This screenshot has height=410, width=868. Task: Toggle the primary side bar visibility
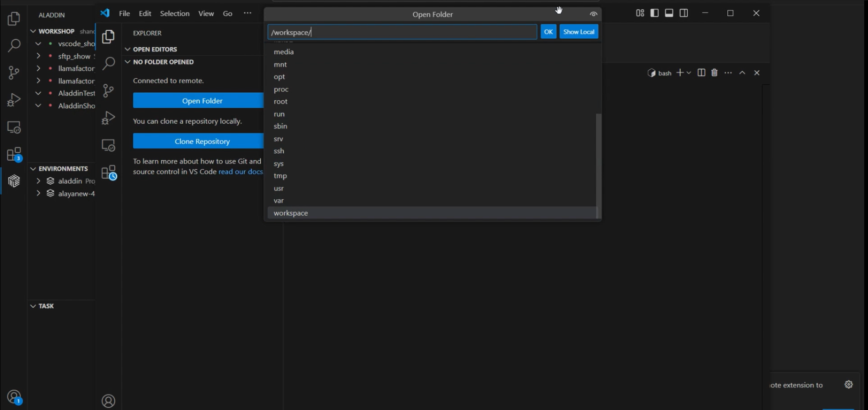pos(654,13)
